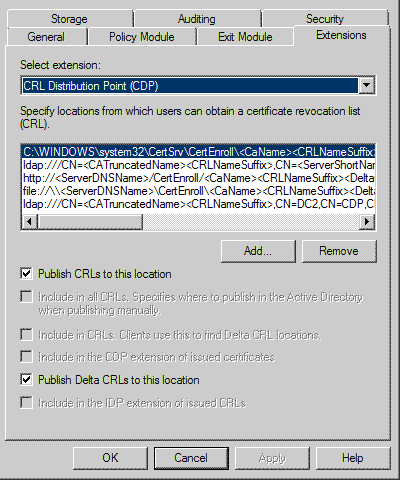The width and height of the screenshot is (400, 480).
Task: Click the horizontal scrollbar thumb in locations list
Action: coord(90,221)
